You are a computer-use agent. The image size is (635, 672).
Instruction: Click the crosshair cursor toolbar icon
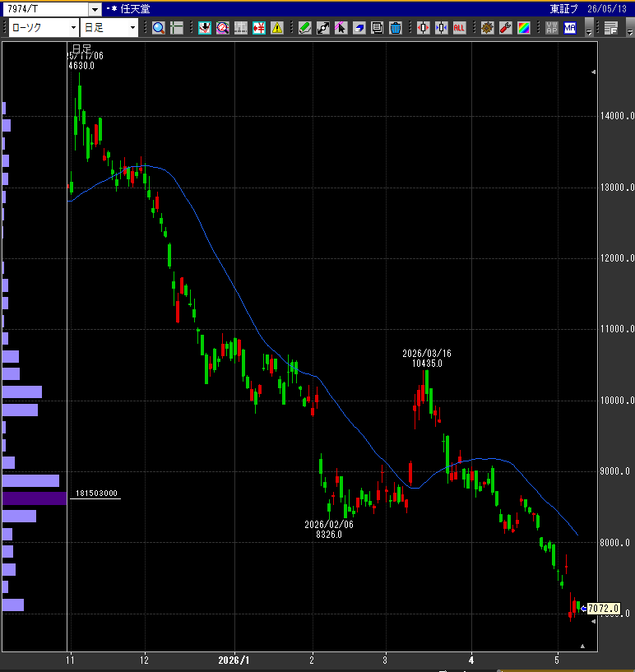tap(177, 28)
